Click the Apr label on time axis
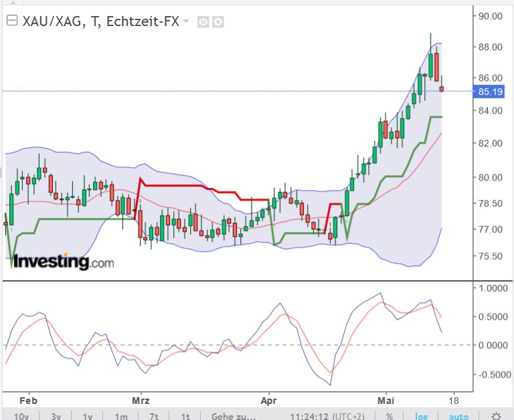 268,401
